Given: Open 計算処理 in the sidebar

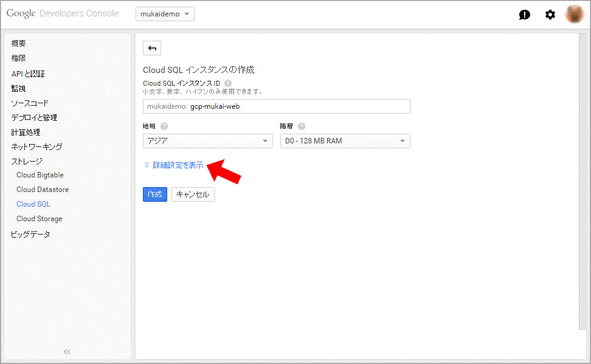Looking at the screenshot, I should point(26,132).
